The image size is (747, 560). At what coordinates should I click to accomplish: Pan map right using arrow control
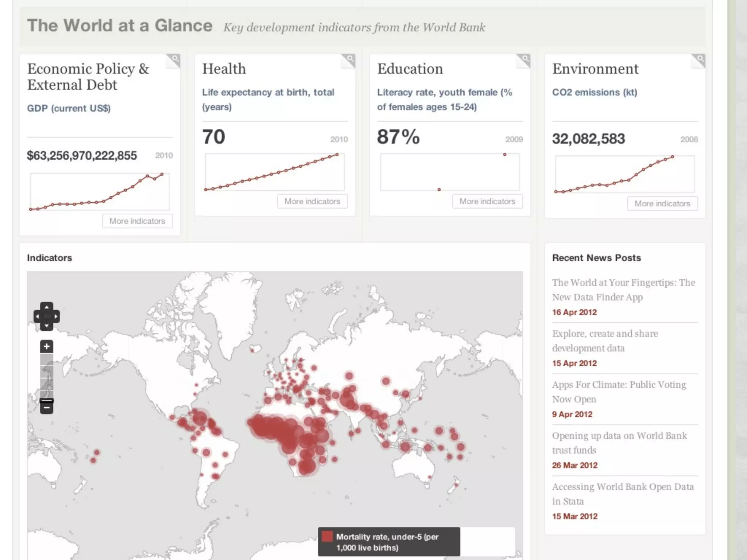pos(56,316)
